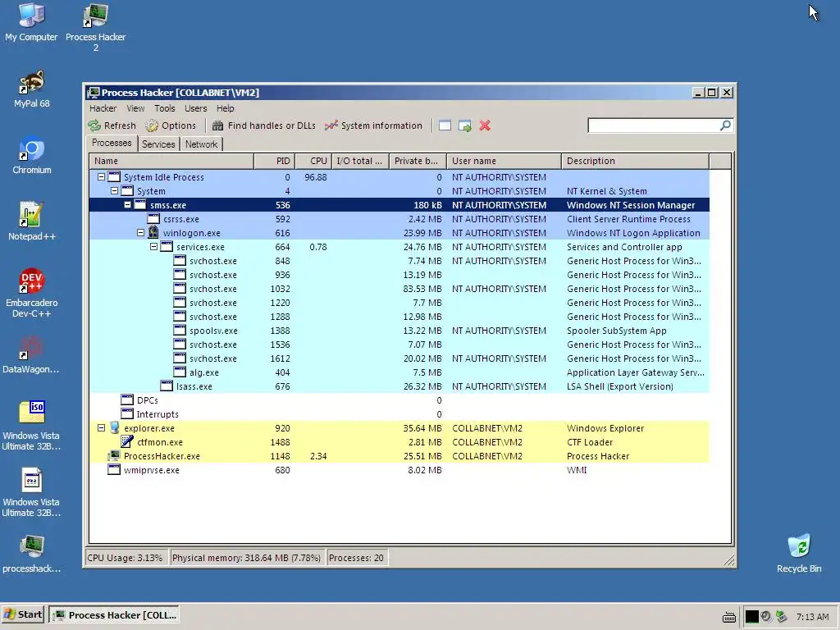Click the Processes: 20 status entry
This screenshot has height=630, width=840.
pos(356,558)
